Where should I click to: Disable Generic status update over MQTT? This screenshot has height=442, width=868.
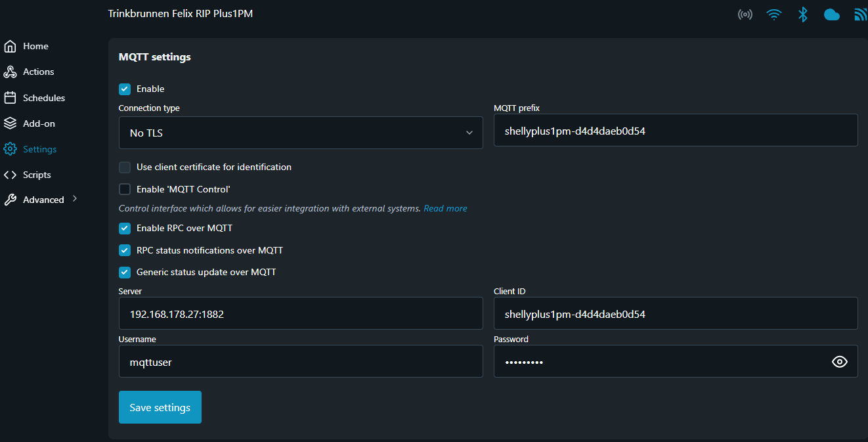(125, 272)
